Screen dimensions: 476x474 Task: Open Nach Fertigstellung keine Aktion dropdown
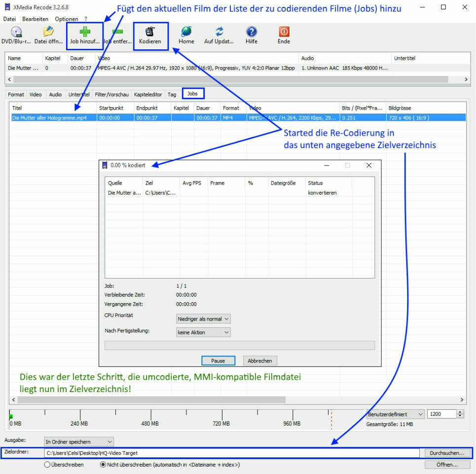(x=203, y=332)
